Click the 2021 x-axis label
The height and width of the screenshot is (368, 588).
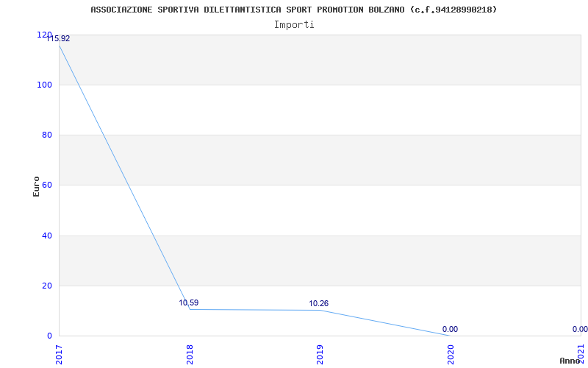click(x=581, y=353)
